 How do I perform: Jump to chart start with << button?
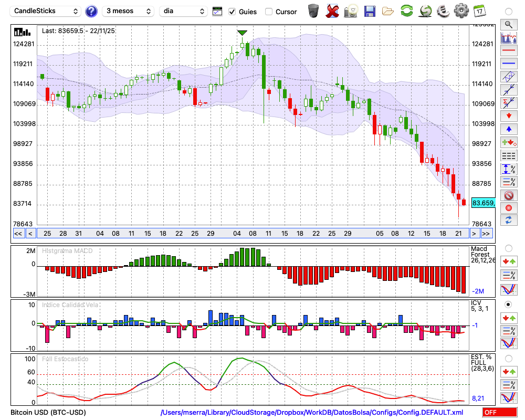pos(18,234)
